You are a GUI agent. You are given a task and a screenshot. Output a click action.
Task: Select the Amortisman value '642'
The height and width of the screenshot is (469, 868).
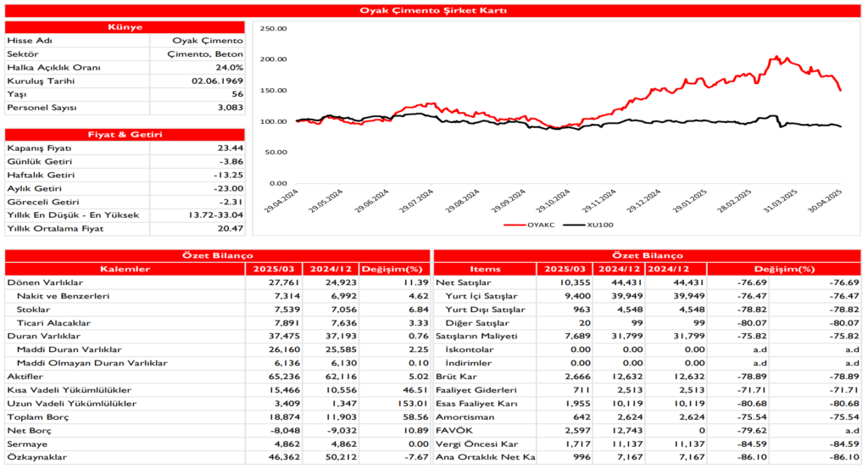pyautogui.click(x=581, y=417)
